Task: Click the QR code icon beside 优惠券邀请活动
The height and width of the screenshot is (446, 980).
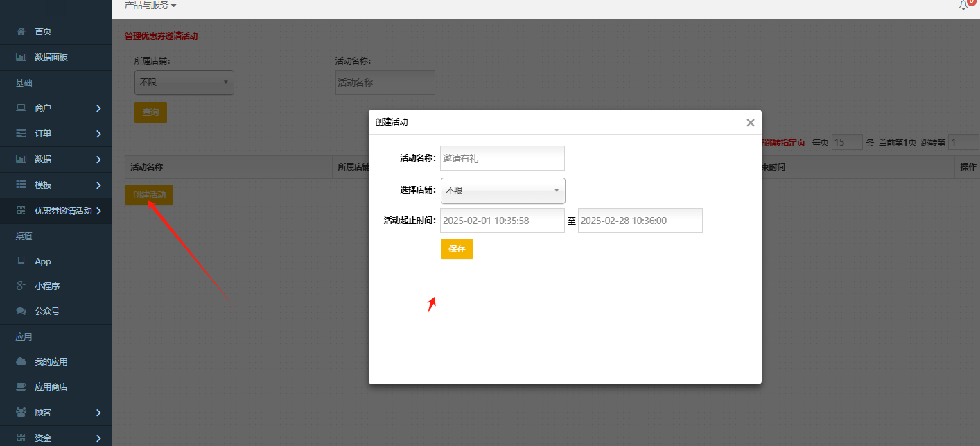Action: click(x=21, y=210)
